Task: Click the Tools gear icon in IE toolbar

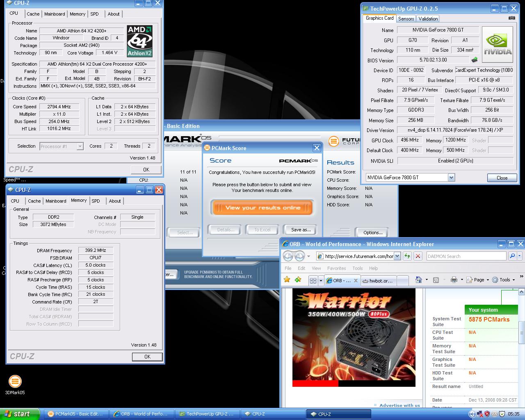Action: point(495,280)
